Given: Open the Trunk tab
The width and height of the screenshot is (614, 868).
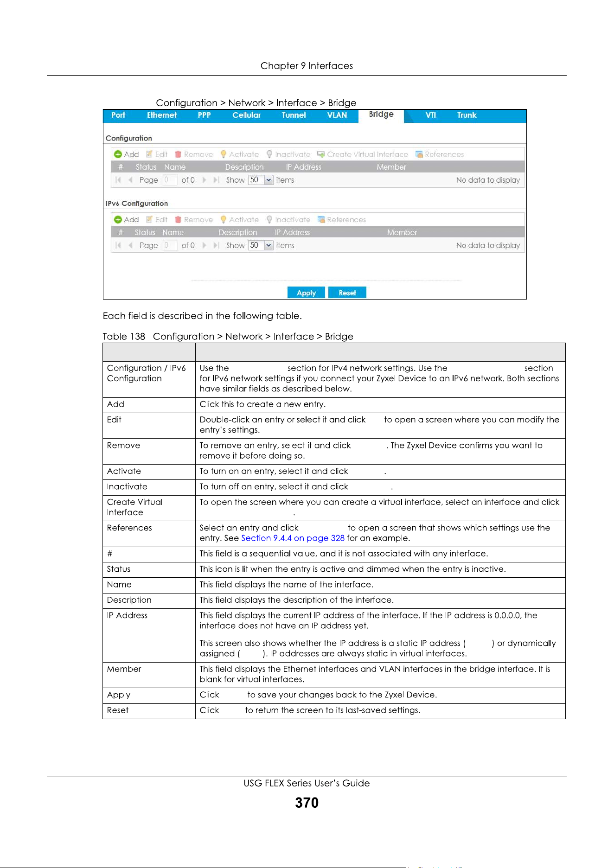Looking at the screenshot, I should click(467, 115).
